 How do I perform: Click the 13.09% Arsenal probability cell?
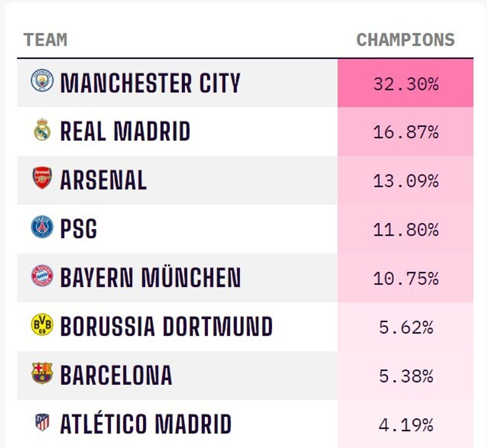406,181
